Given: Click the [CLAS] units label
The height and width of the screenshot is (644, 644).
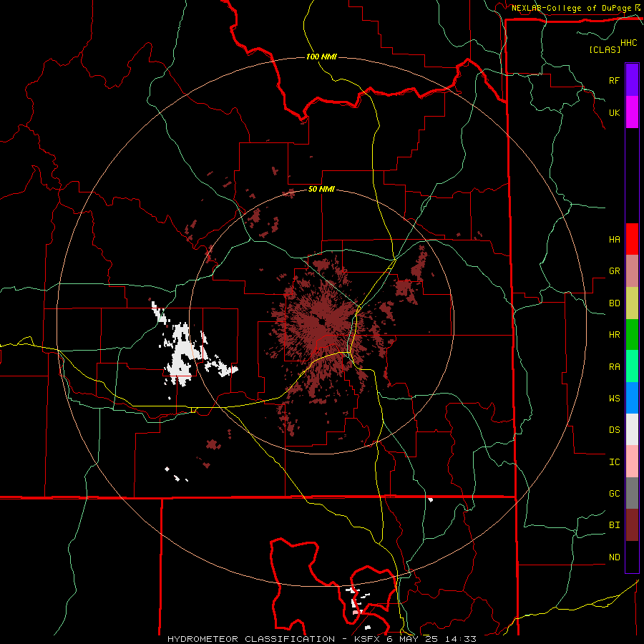Looking at the screenshot, I should click(x=605, y=49).
